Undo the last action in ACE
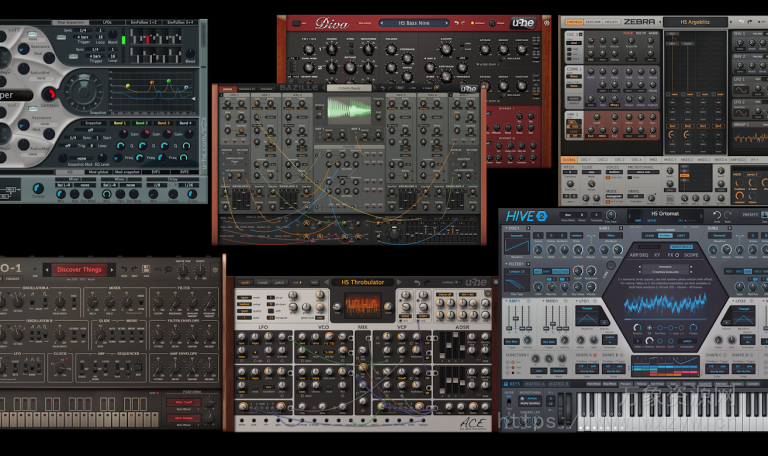Viewport: 768px width, 456px height. point(416,283)
